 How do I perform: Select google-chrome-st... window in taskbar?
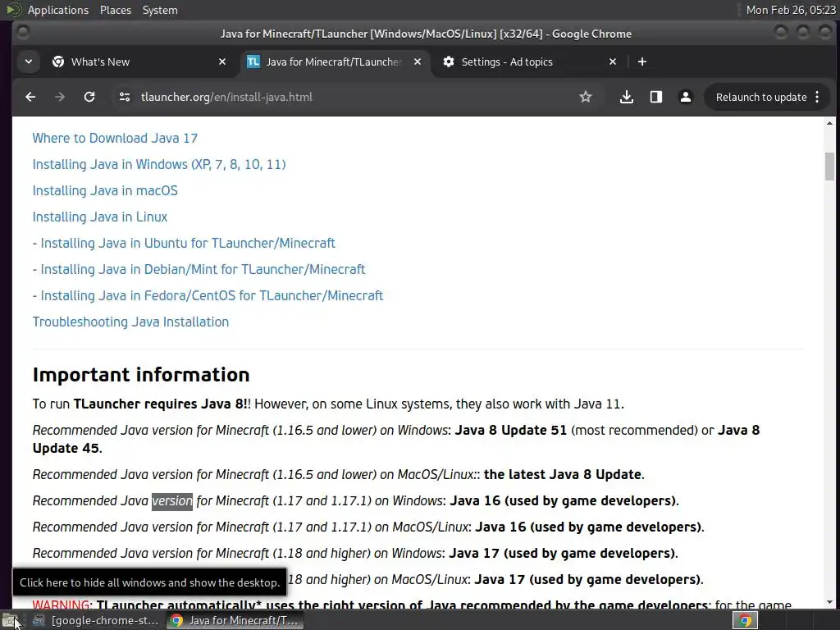point(95,621)
